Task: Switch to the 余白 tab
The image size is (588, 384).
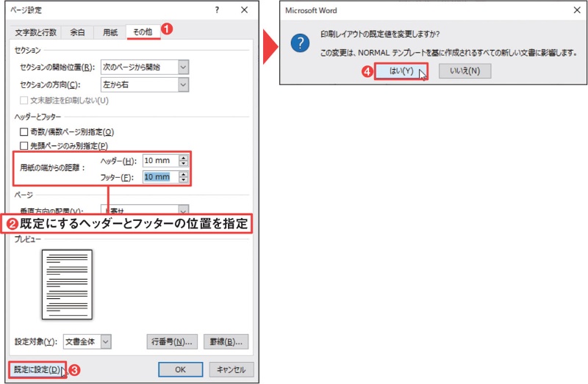Action: click(x=78, y=32)
